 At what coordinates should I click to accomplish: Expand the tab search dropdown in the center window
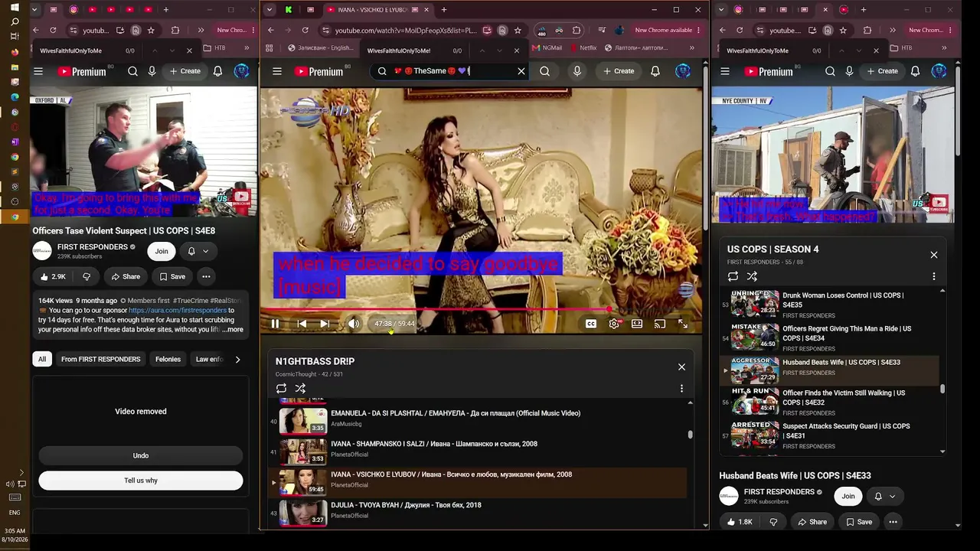(x=269, y=10)
